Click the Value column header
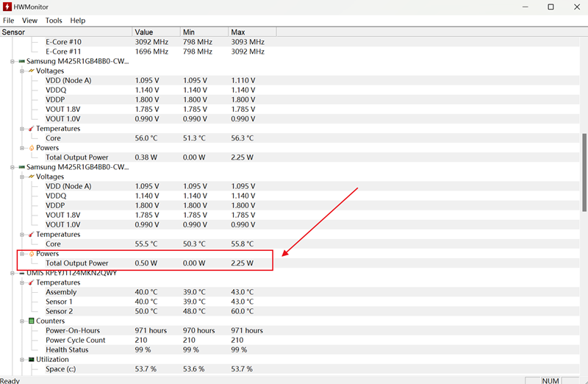 (144, 32)
